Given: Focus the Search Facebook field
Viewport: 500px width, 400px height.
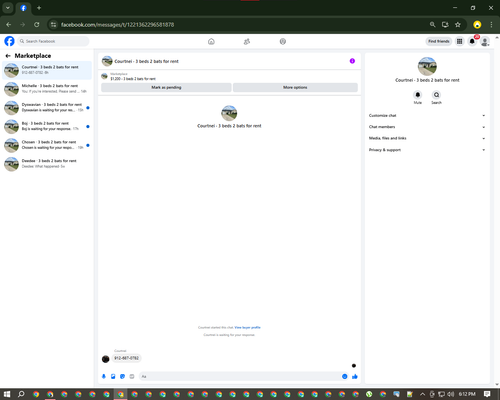Looking at the screenshot, I should click(x=53, y=41).
